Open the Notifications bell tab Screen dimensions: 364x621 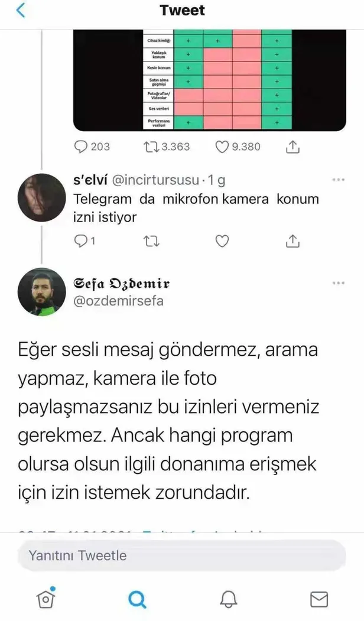coord(227,600)
